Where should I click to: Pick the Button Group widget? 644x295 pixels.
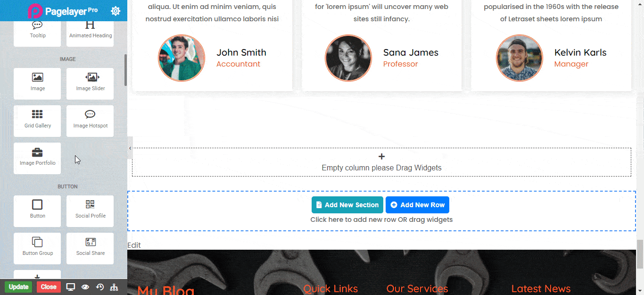tap(37, 248)
